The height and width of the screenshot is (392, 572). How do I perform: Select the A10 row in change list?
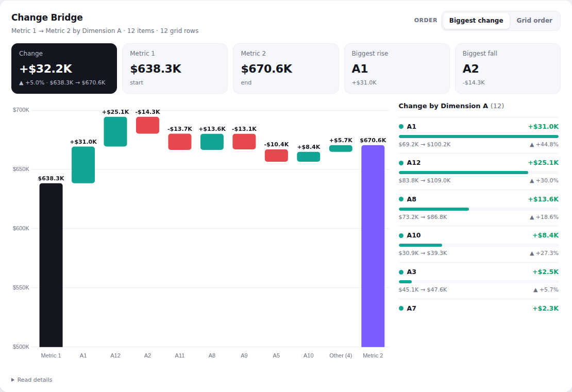pyautogui.click(x=479, y=244)
